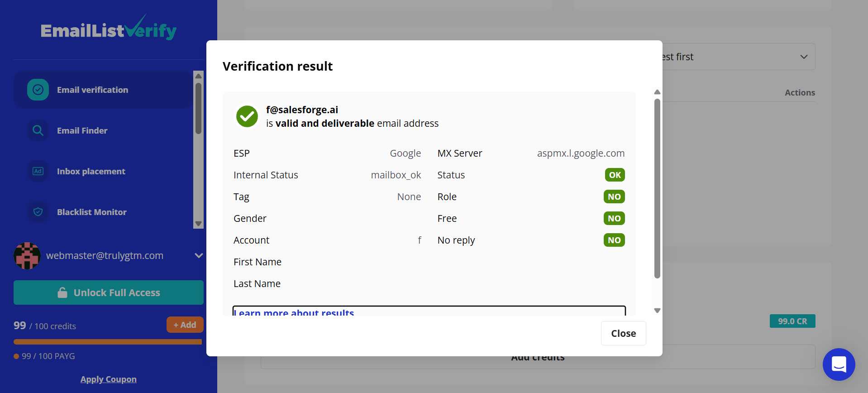Click the mailbox_ok internal status value
This screenshot has width=868, height=393.
(x=396, y=175)
